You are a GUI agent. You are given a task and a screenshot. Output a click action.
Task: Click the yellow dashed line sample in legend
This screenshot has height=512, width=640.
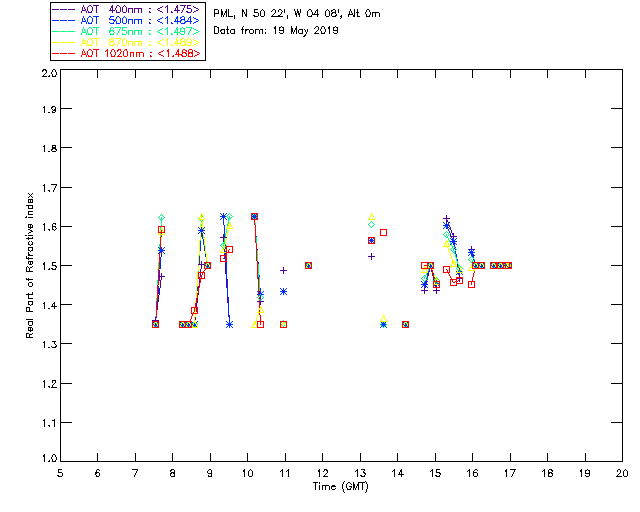[x=64, y=42]
